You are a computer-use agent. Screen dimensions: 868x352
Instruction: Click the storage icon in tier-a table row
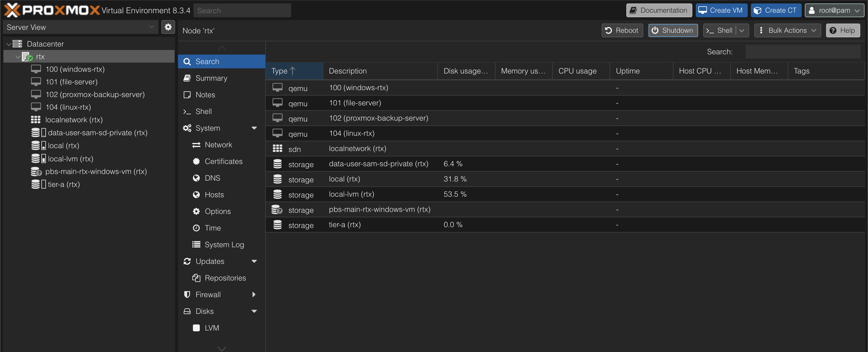[x=277, y=225]
